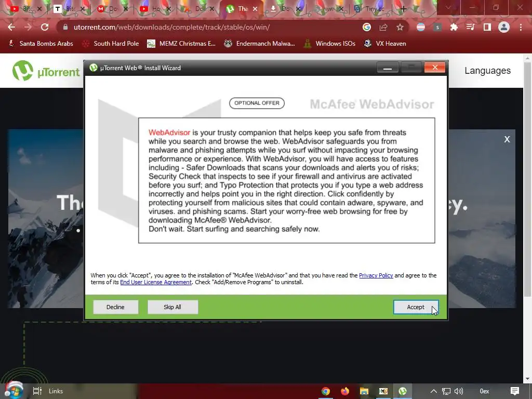The image size is (532, 399).
Task: Open the Privacy Policy link
Action: point(376,275)
